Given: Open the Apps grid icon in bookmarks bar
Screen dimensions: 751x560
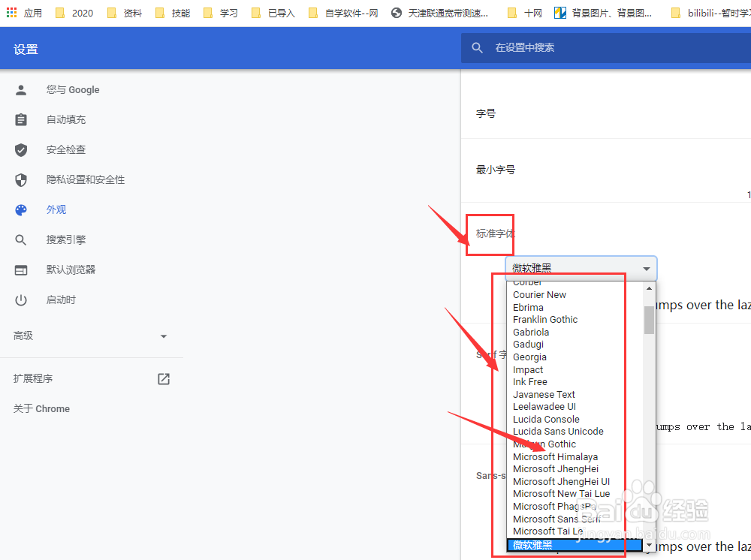Looking at the screenshot, I should [x=12, y=13].
